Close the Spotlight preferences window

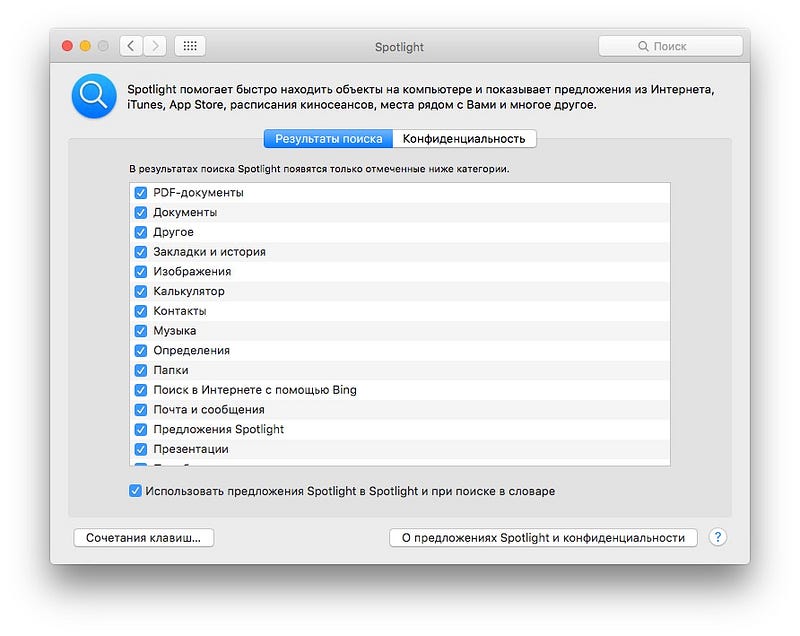pyautogui.click(x=67, y=46)
